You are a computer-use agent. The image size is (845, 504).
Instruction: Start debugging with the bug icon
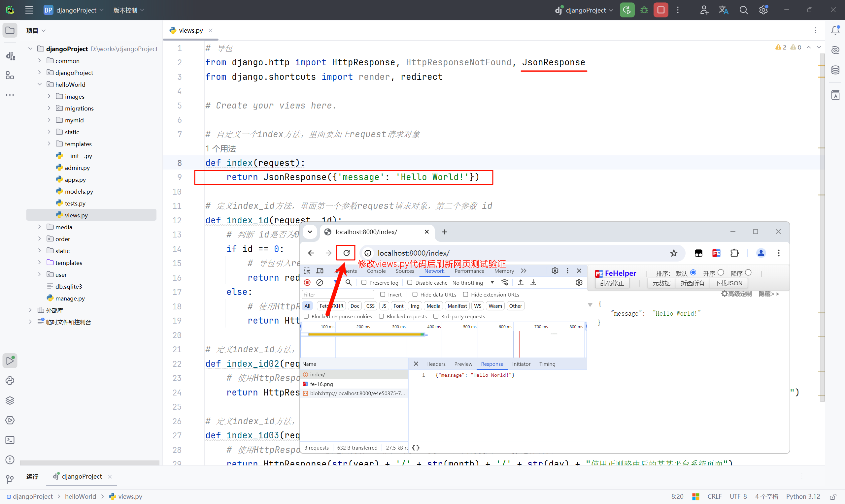(x=644, y=10)
